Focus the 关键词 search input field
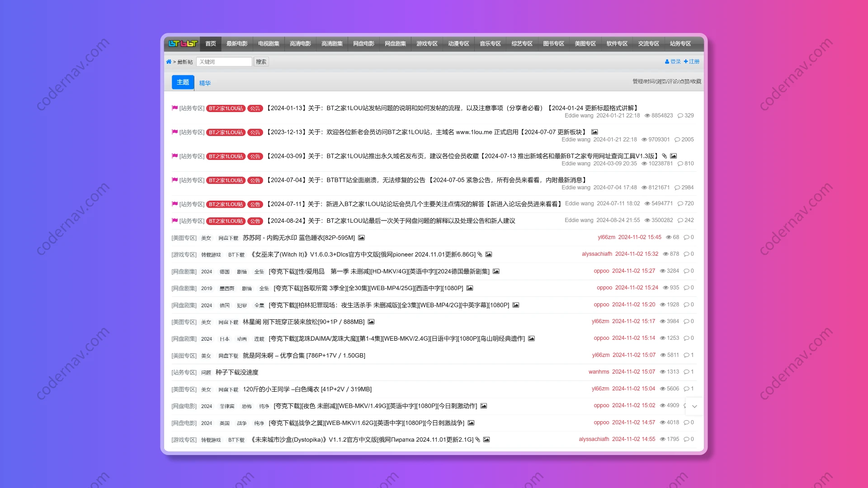Screen dimensions: 868x488 224,62
